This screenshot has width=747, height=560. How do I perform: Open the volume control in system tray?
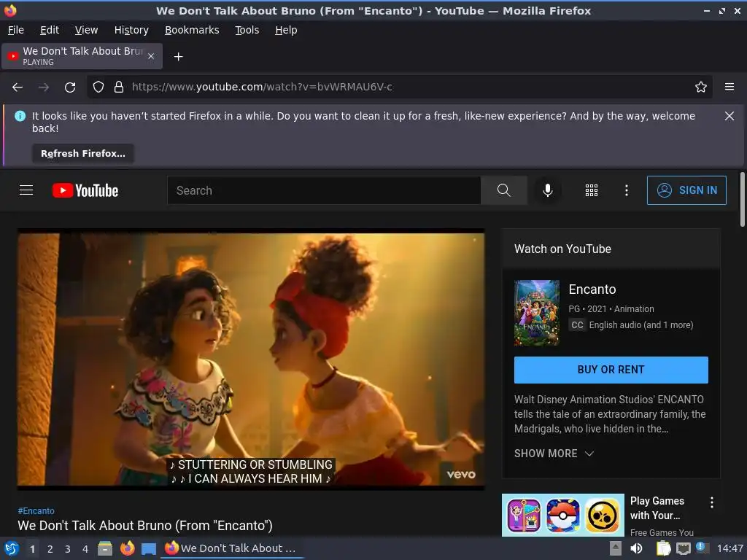click(636, 548)
